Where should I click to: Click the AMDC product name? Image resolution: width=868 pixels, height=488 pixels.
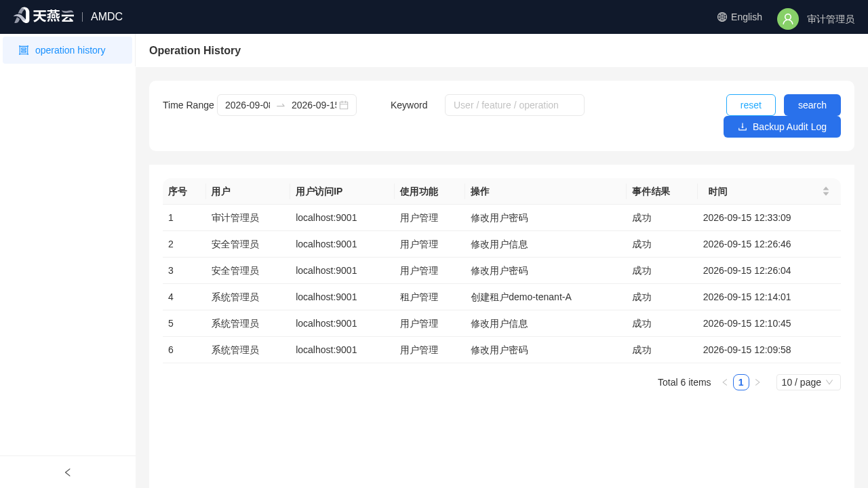click(106, 17)
